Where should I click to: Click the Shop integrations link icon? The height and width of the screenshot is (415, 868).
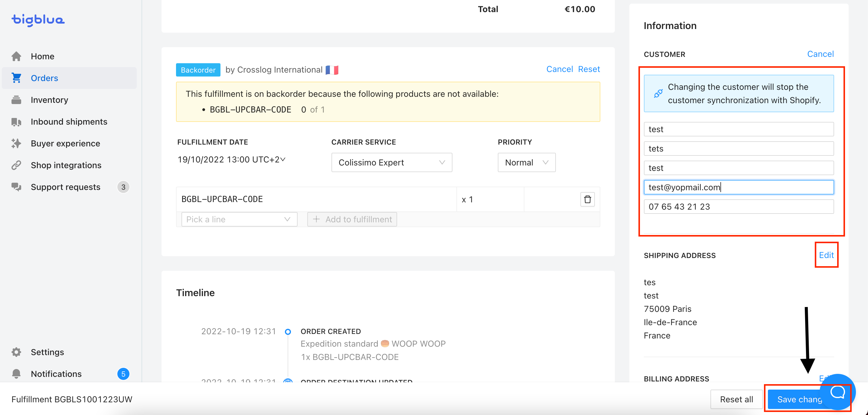click(16, 165)
